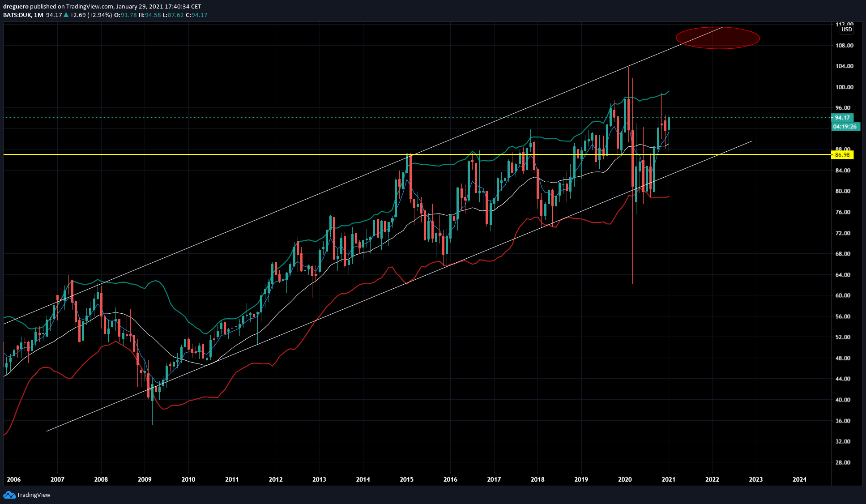Click the 2006 label on time axis
The height and width of the screenshot is (504, 866).
coord(14,479)
